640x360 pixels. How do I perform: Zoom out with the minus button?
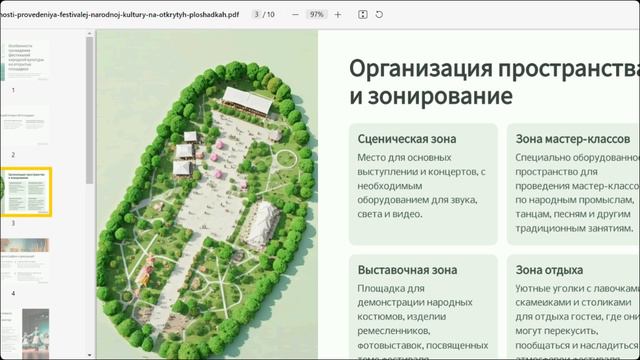tap(296, 15)
